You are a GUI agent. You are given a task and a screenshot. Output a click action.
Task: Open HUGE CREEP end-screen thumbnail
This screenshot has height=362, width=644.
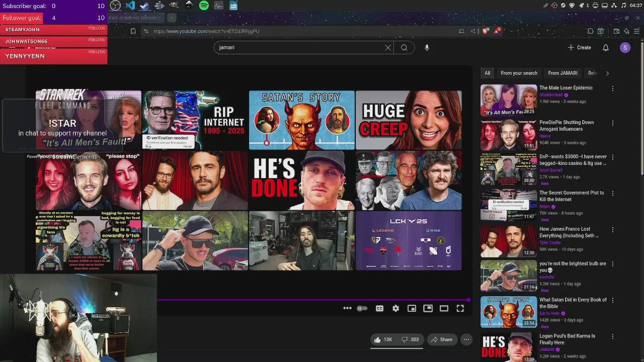409,120
